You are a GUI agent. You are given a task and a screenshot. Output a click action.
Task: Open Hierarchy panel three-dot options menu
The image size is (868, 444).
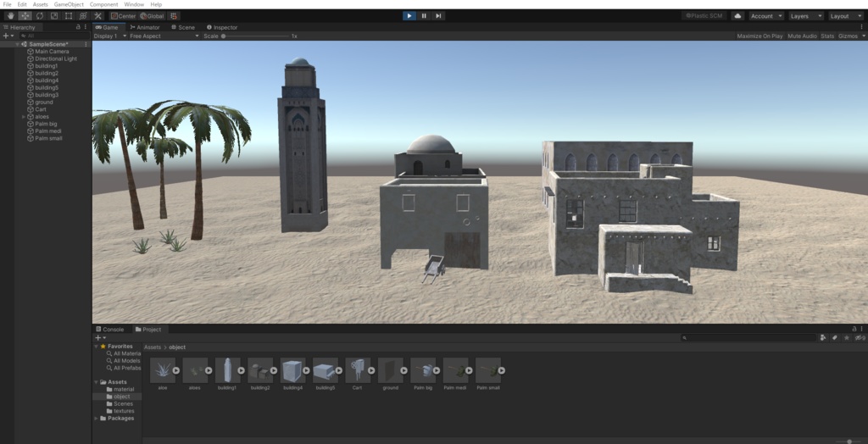pyautogui.click(x=86, y=26)
